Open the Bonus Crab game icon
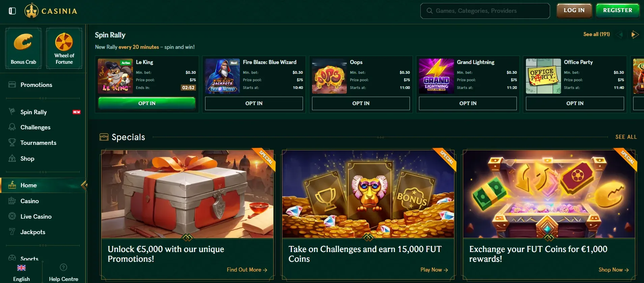The width and height of the screenshot is (644, 283). pos(23,48)
